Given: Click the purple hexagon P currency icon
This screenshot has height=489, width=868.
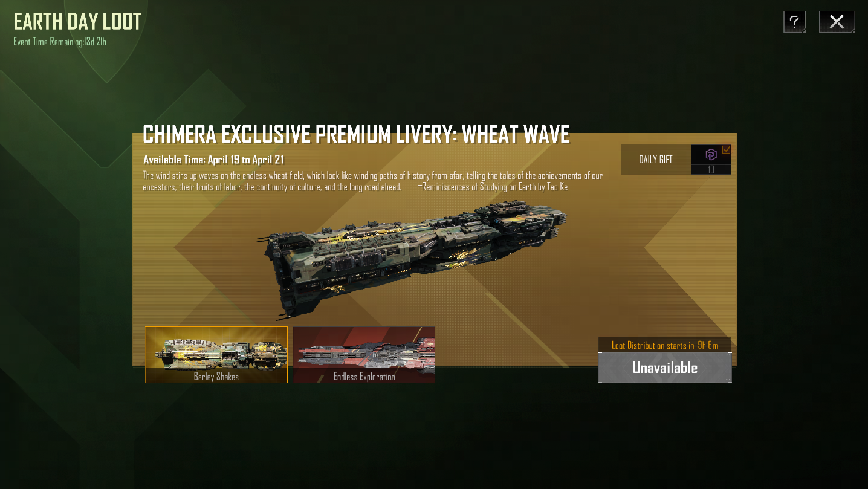Looking at the screenshot, I should [711, 155].
